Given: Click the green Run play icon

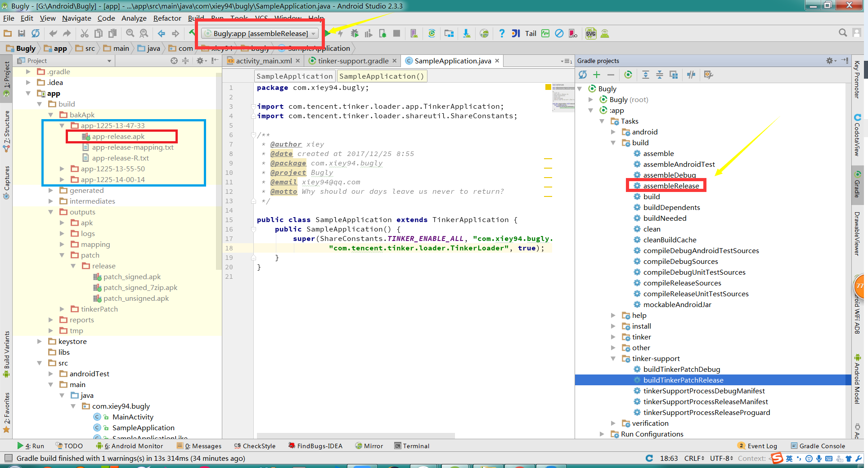Looking at the screenshot, I should coord(328,33).
